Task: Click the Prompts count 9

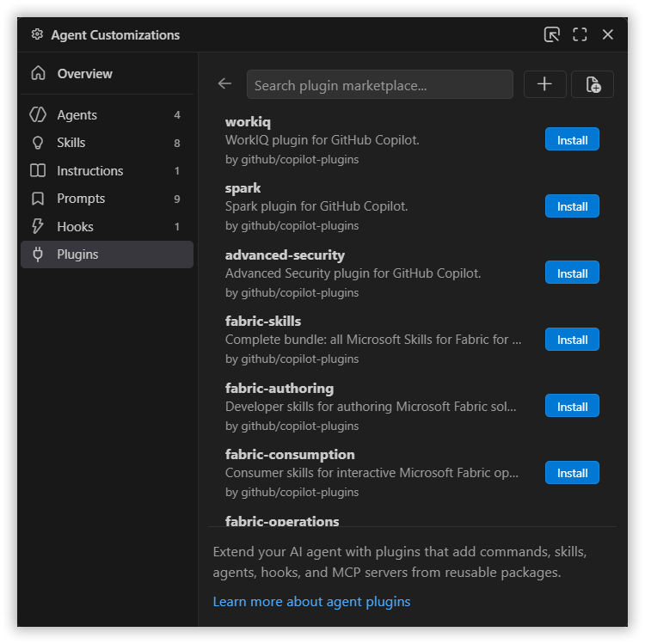Action: coord(177,199)
